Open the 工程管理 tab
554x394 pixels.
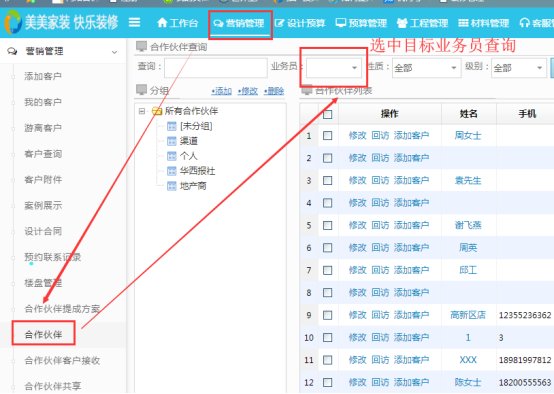[422, 23]
